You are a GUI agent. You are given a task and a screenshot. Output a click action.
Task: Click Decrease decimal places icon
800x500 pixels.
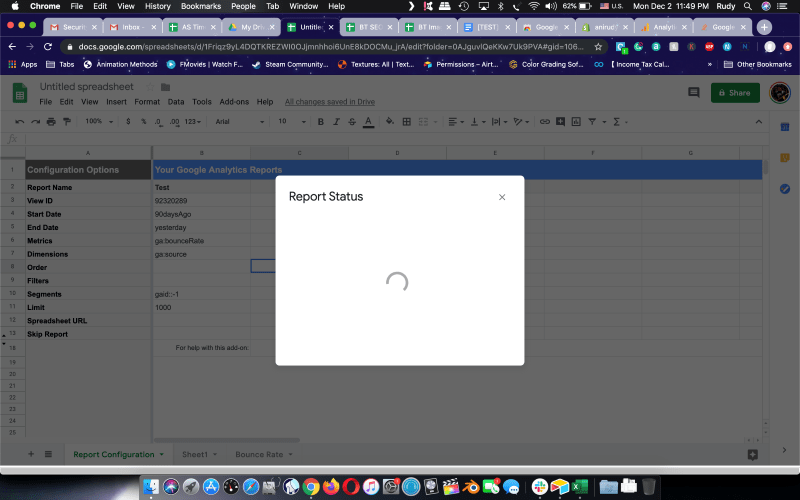159,121
